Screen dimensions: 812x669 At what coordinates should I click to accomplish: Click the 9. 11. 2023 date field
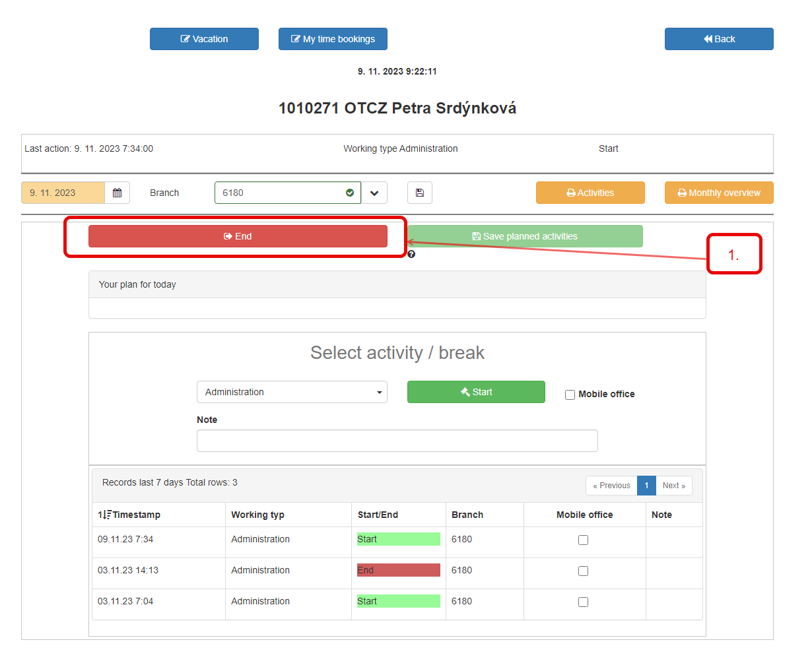63,193
